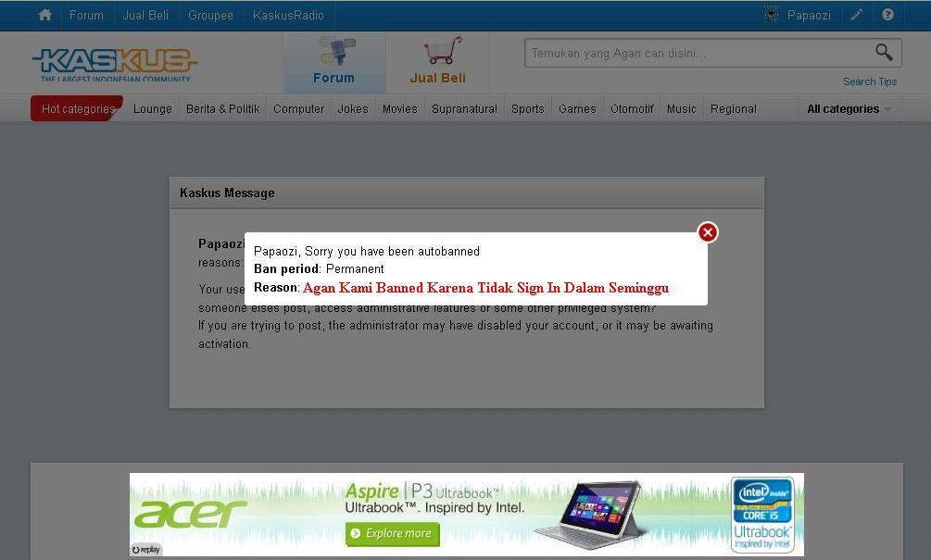The height and width of the screenshot is (560, 931).
Task: Open the pencil edit icon in top bar
Action: coord(856,15)
